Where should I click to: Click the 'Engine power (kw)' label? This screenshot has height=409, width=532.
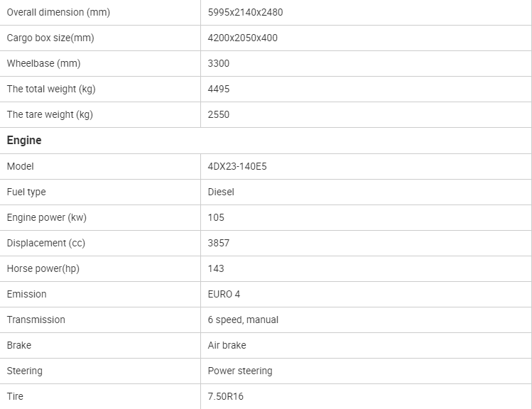click(x=47, y=217)
